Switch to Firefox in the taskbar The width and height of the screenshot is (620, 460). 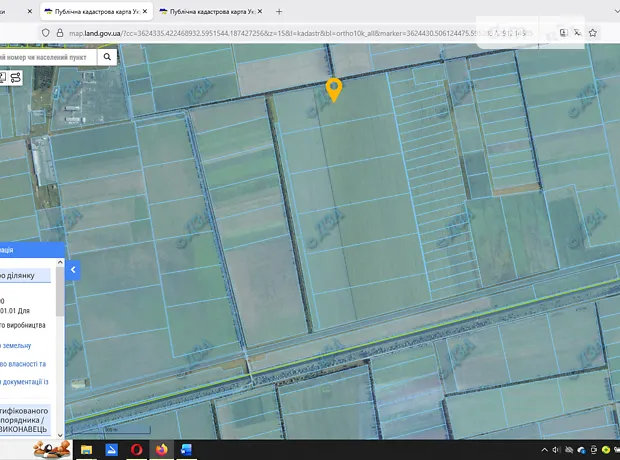[x=161, y=450]
